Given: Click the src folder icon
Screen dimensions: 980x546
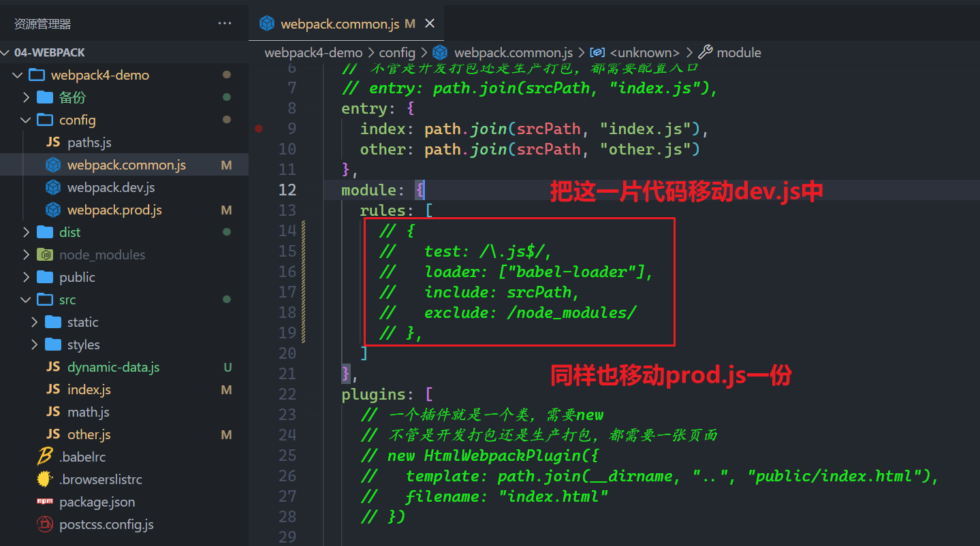Looking at the screenshot, I should click(45, 300).
